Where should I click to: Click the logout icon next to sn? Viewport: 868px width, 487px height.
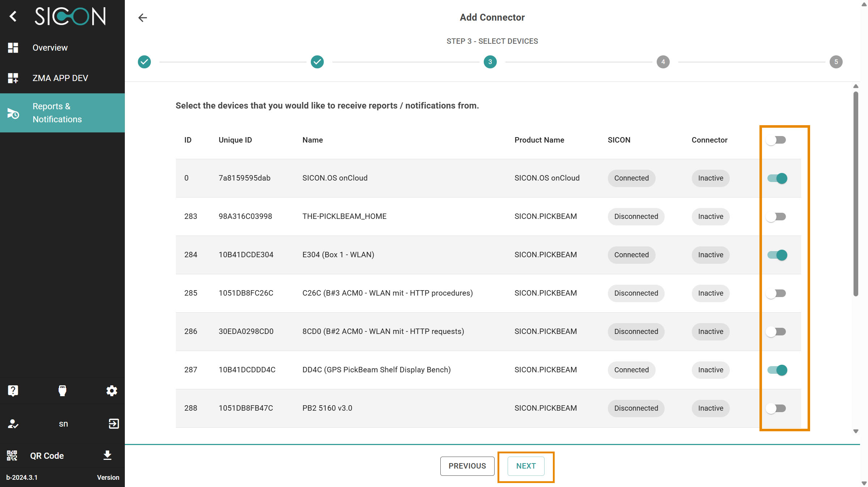[x=114, y=424]
